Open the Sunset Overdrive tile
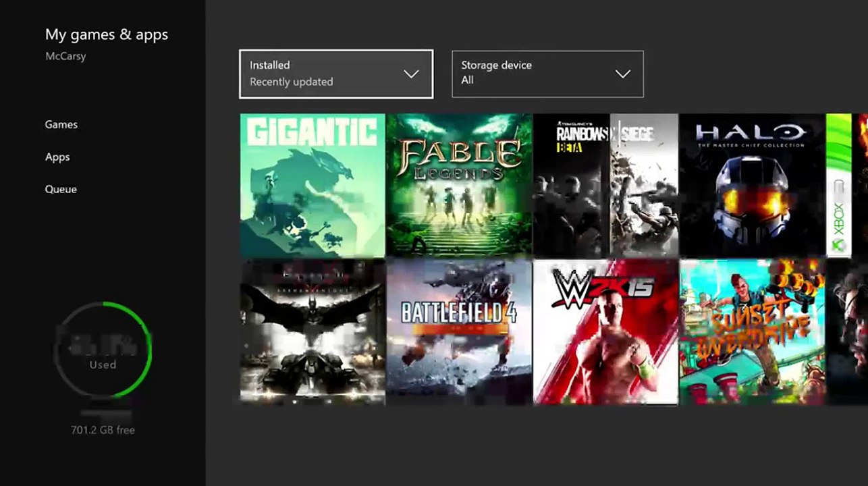Screen dimensions: 868x486 pos(752,332)
